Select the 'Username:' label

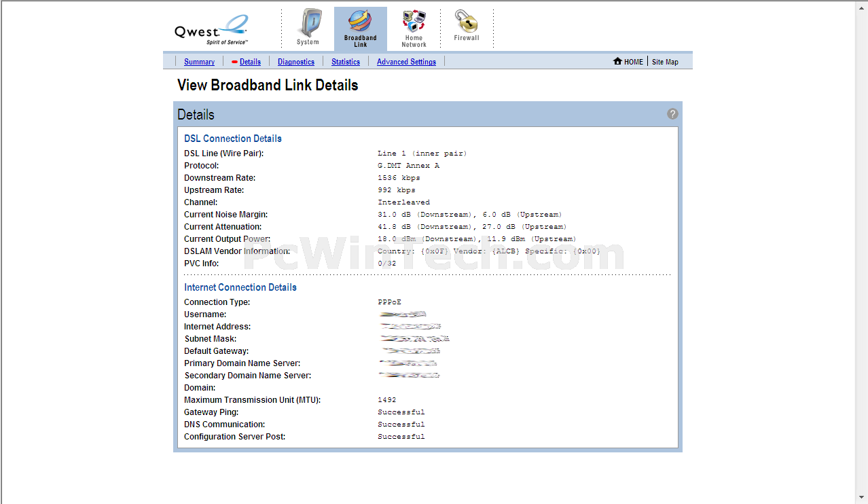tap(205, 314)
